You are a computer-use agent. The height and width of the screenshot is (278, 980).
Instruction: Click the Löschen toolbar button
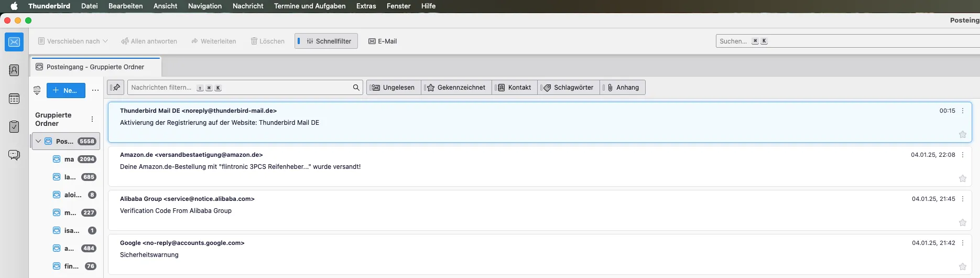pos(268,41)
